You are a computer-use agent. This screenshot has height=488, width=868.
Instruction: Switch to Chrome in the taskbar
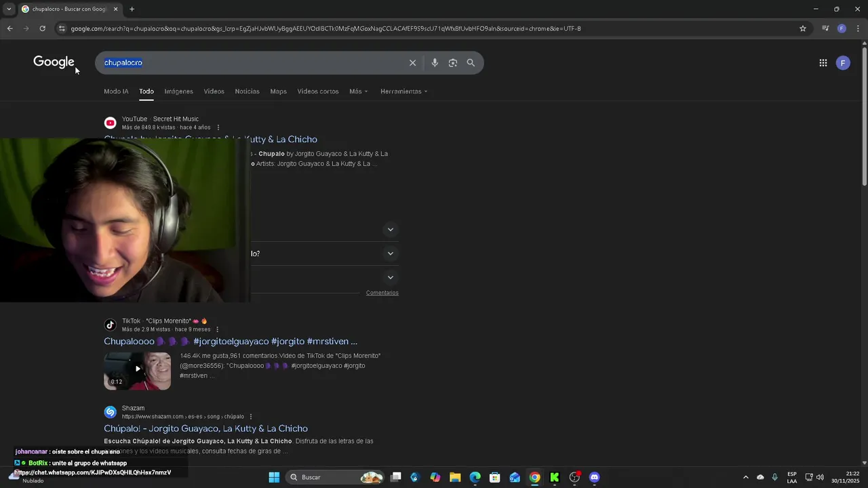[535, 477]
